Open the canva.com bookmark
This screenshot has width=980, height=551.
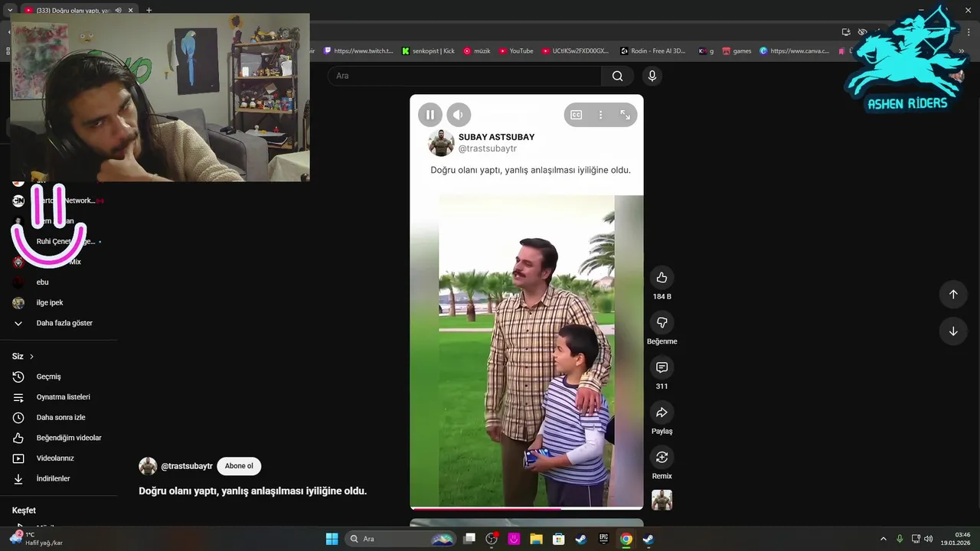coord(794,51)
